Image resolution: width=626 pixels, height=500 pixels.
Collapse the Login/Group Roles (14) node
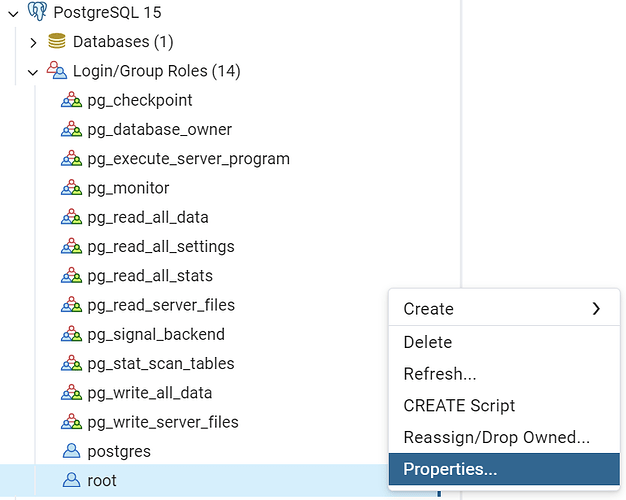(x=33, y=72)
